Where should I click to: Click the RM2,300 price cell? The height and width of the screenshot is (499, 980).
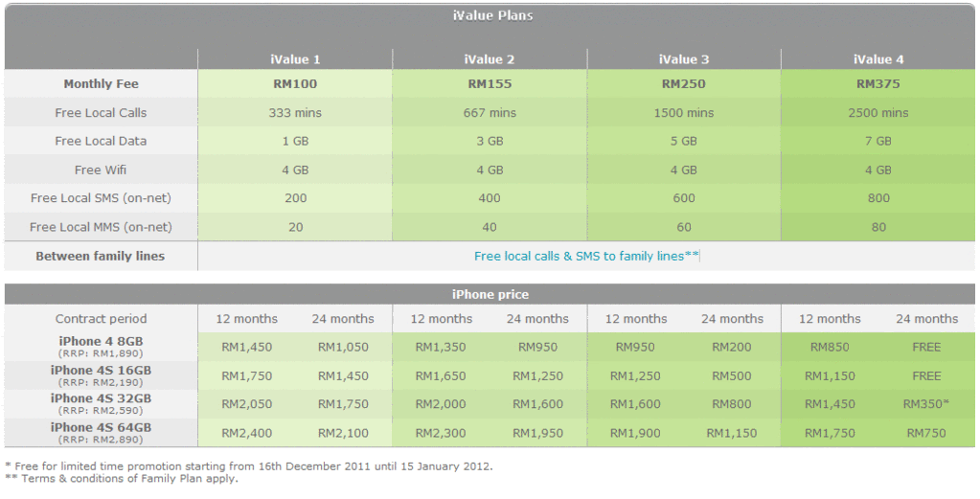coord(441,433)
